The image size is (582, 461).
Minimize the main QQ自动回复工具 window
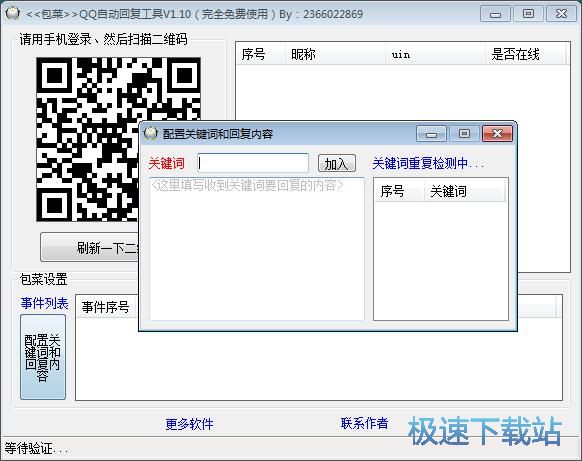pyautogui.click(x=495, y=14)
